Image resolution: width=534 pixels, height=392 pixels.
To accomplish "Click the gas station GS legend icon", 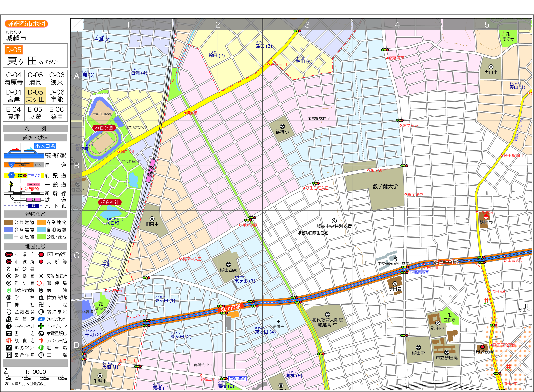I will (9, 348).
